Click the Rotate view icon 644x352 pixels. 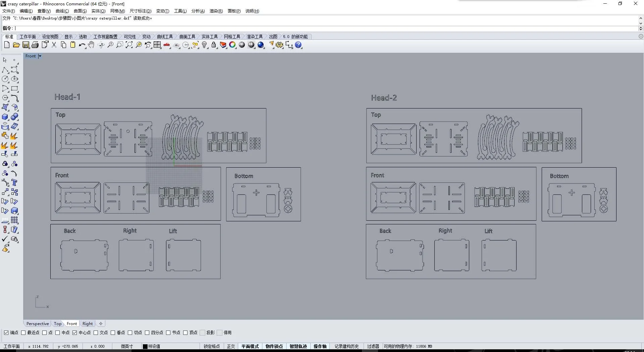(x=101, y=45)
